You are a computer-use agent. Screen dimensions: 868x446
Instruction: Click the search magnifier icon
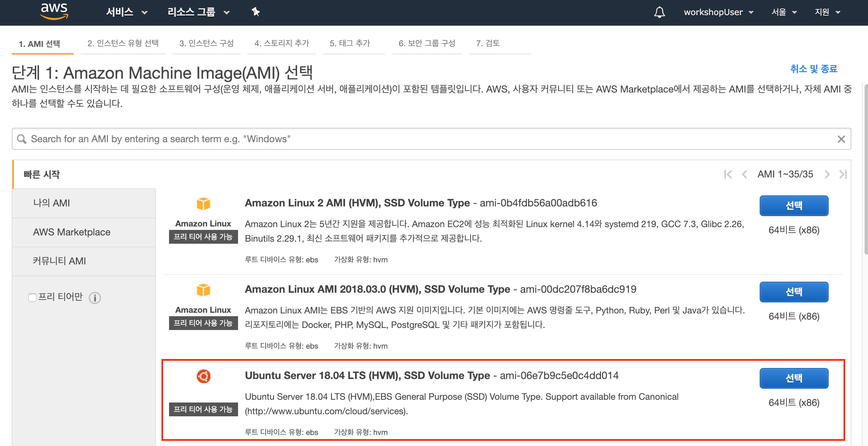point(22,139)
